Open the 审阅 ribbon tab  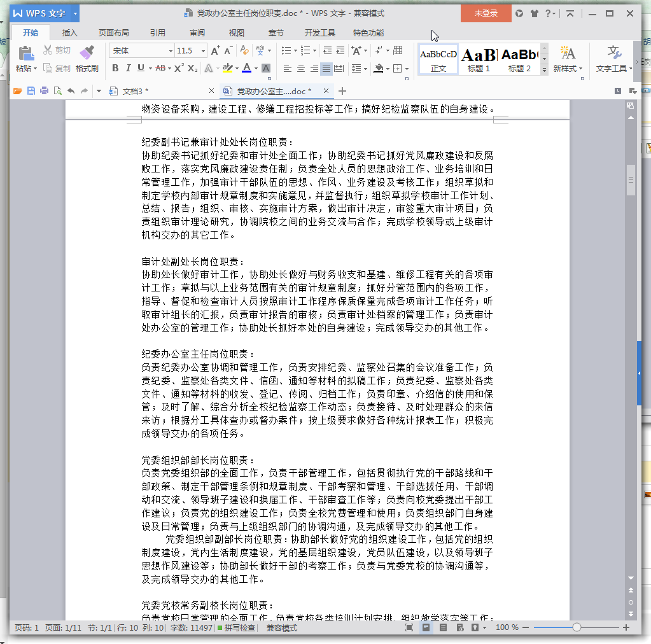tap(197, 33)
